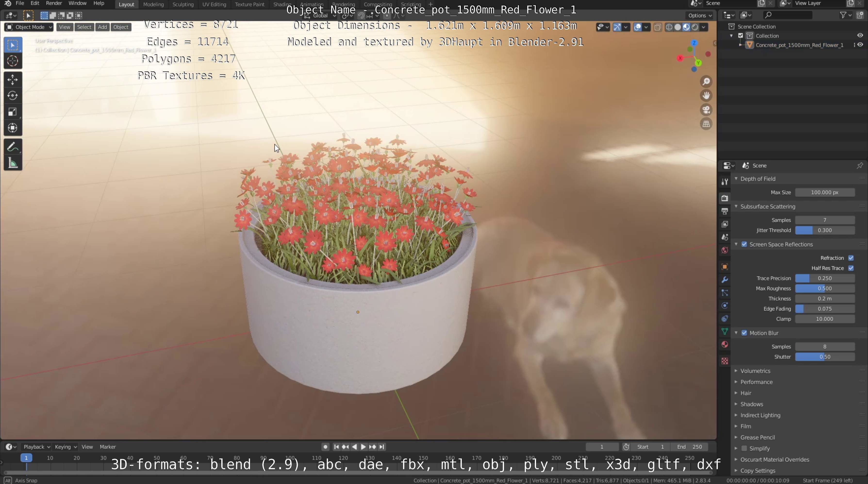Hide the Collection in the outliner

(860, 35)
